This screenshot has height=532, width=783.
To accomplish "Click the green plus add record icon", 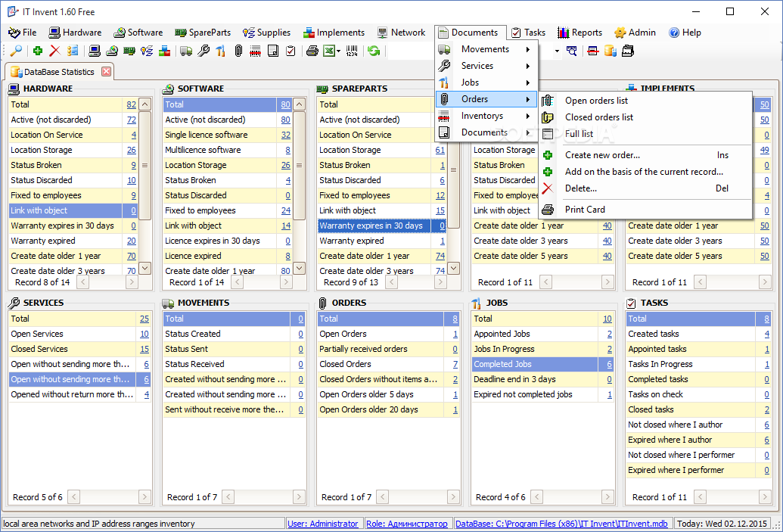I will [x=38, y=51].
